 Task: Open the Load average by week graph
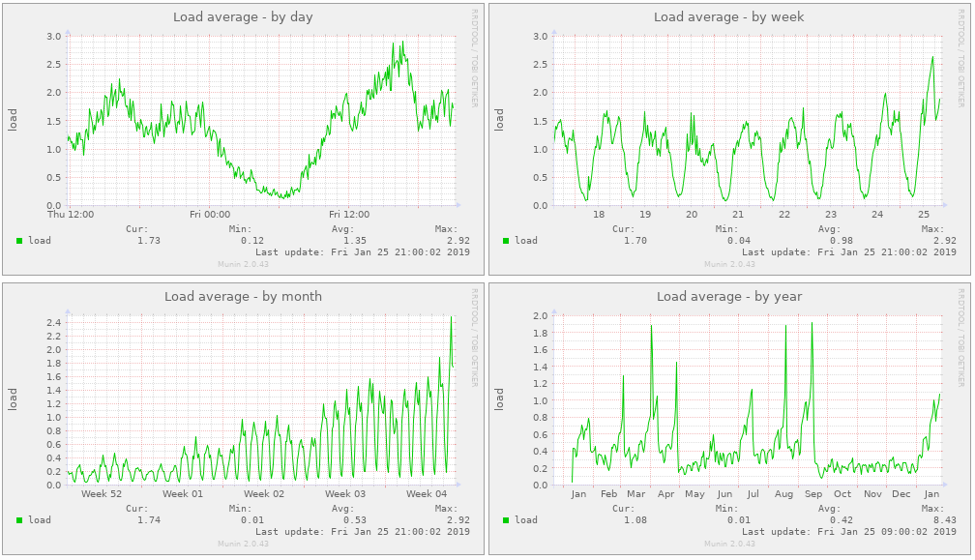[x=729, y=139]
